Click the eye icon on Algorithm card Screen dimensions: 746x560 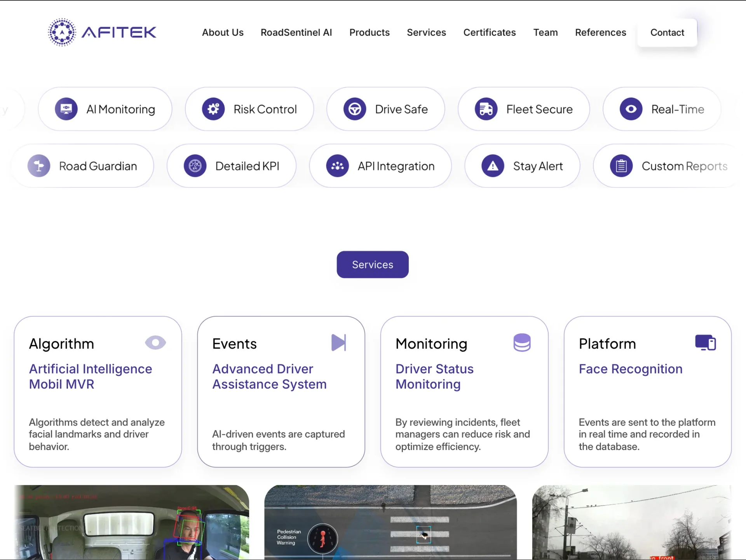pos(155,343)
